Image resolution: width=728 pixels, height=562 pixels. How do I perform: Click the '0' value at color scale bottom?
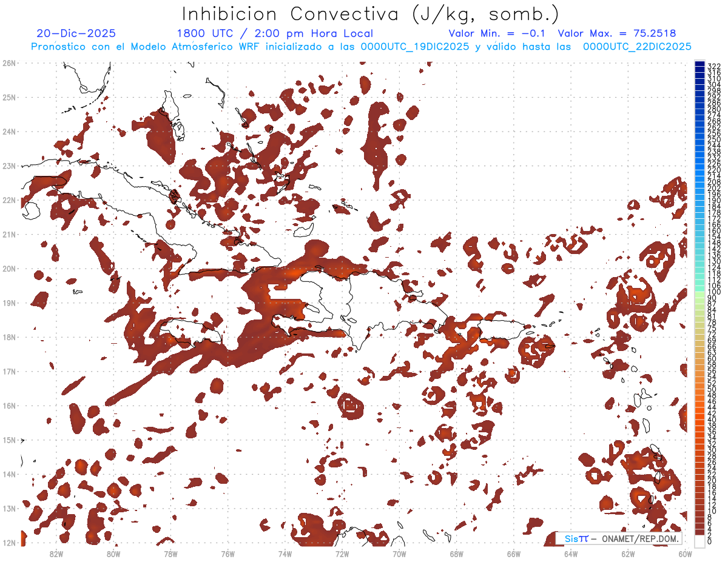[x=710, y=541]
